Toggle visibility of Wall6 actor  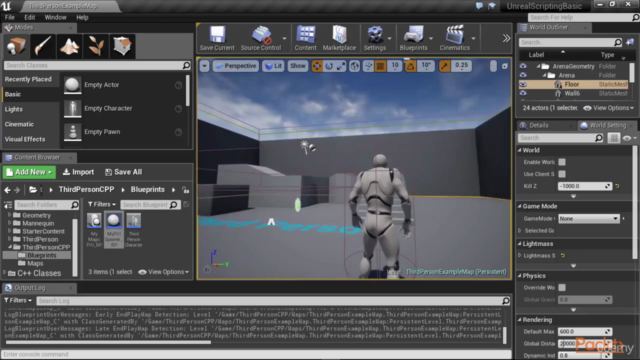[x=523, y=93]
